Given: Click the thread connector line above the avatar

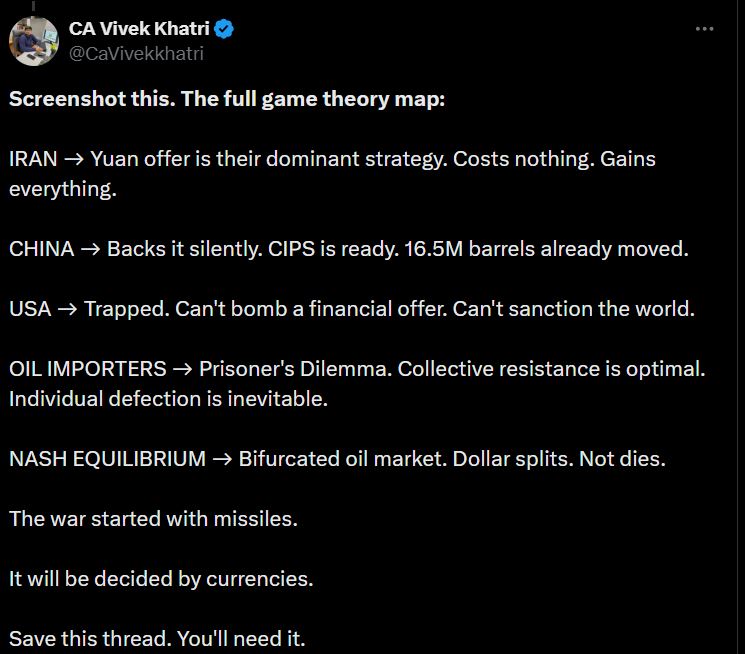Looking at the screenshot, I should click(33, 5).
